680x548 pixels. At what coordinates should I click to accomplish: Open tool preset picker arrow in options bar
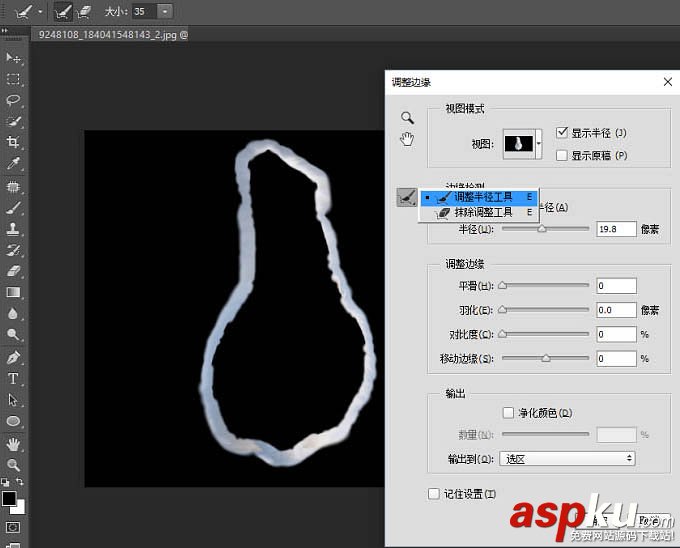tap(40, 12)
